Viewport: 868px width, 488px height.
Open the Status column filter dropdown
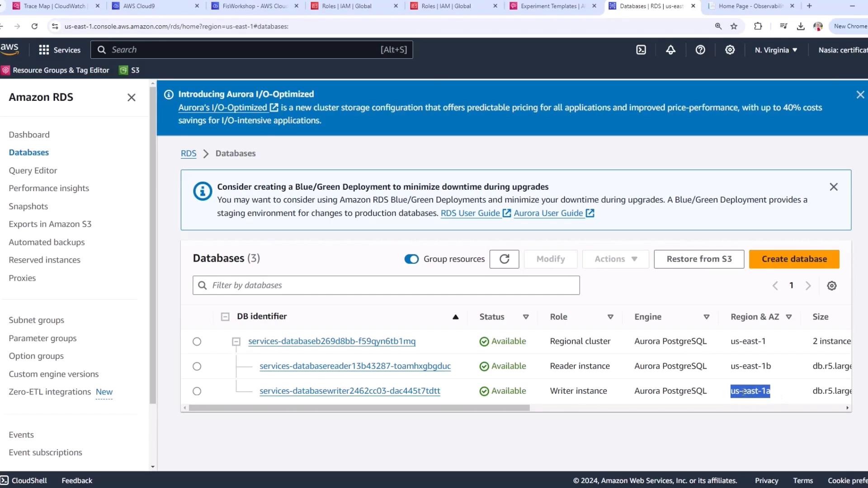click(526, 317)
